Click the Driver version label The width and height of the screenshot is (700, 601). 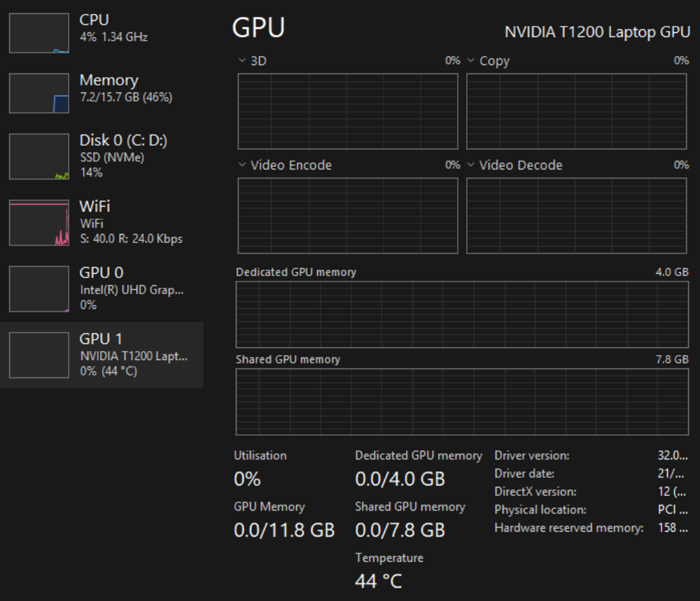532,456
